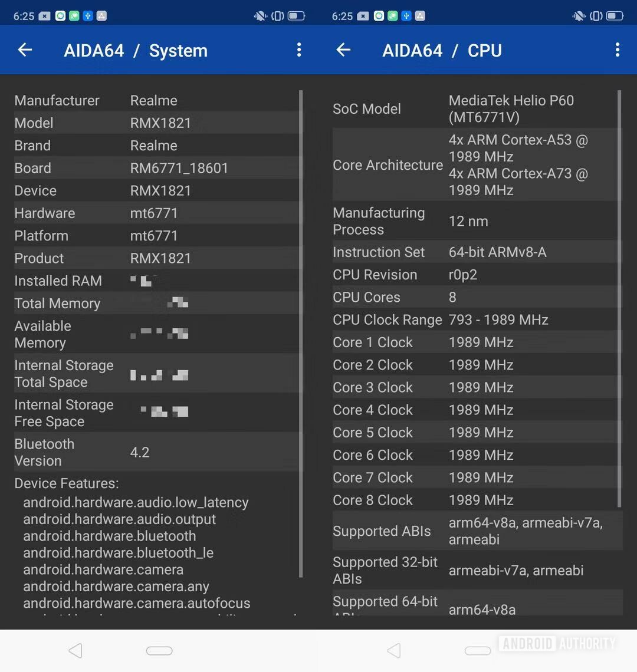Select the Bluetooth Version row
637x672 pixels.
[156, 452]
